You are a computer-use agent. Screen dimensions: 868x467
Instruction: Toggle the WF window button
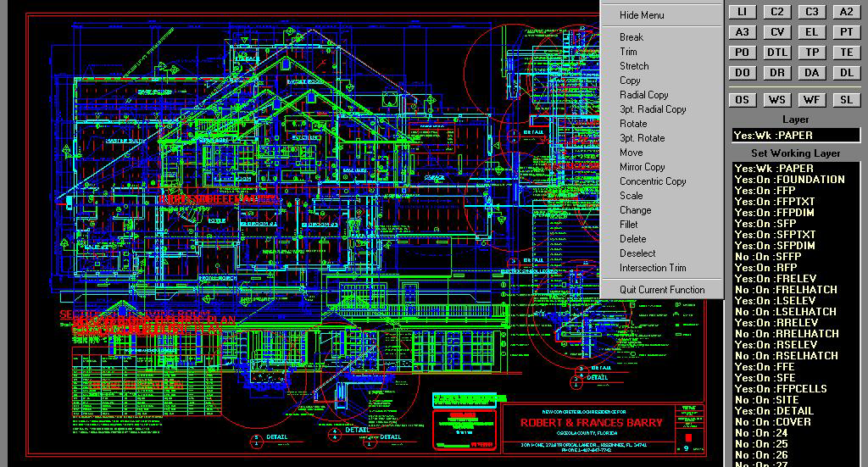812,100
